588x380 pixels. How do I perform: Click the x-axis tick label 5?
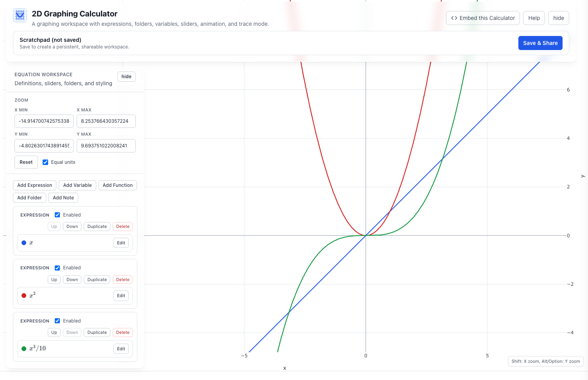click(x=487, y=356)
